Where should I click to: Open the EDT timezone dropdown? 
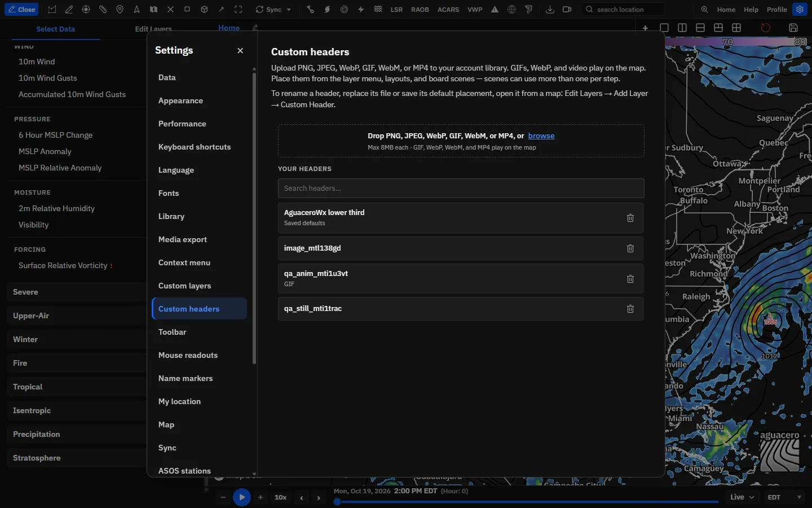pos(784,497)
